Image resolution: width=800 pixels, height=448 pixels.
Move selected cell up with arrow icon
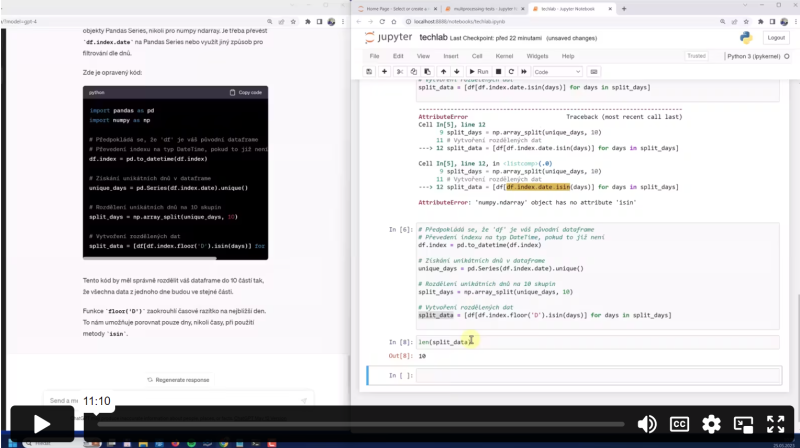(443, 72)
